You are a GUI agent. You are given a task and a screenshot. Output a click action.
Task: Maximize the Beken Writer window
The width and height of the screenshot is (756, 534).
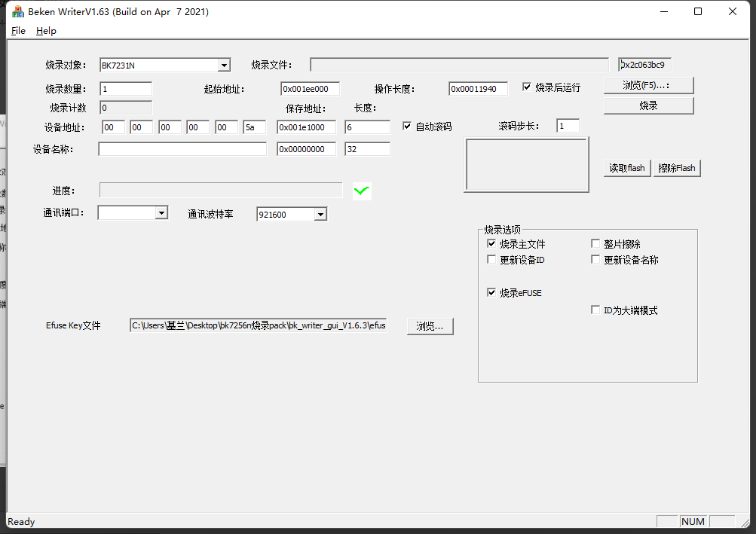[x=698, y=11]
